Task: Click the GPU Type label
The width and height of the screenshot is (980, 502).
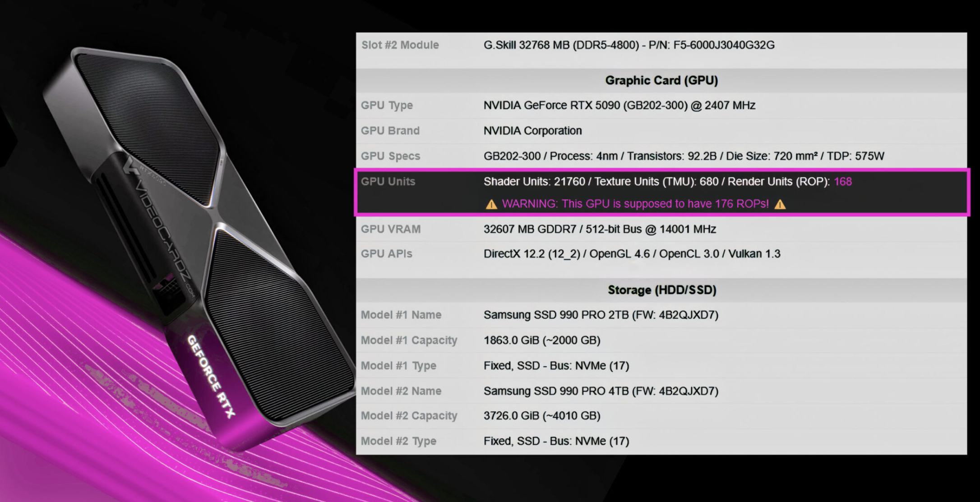Action: pyautogui.click(x=387, y=106)
